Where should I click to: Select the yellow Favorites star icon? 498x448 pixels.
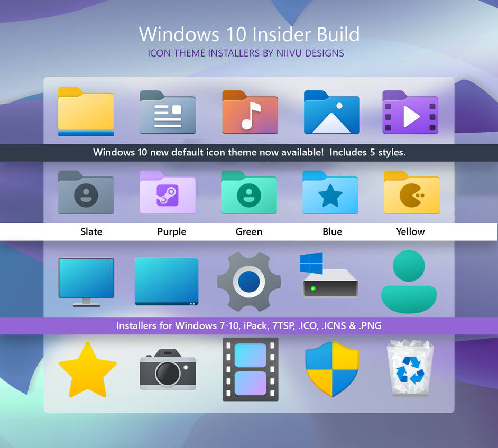coord(87,370)
